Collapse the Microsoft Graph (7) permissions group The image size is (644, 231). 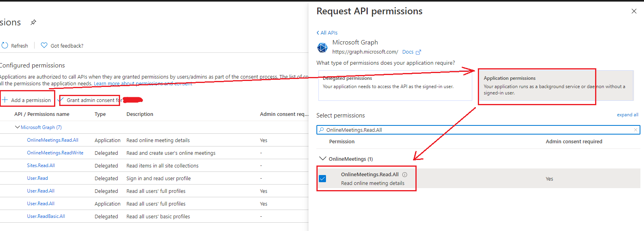(17, 127)
